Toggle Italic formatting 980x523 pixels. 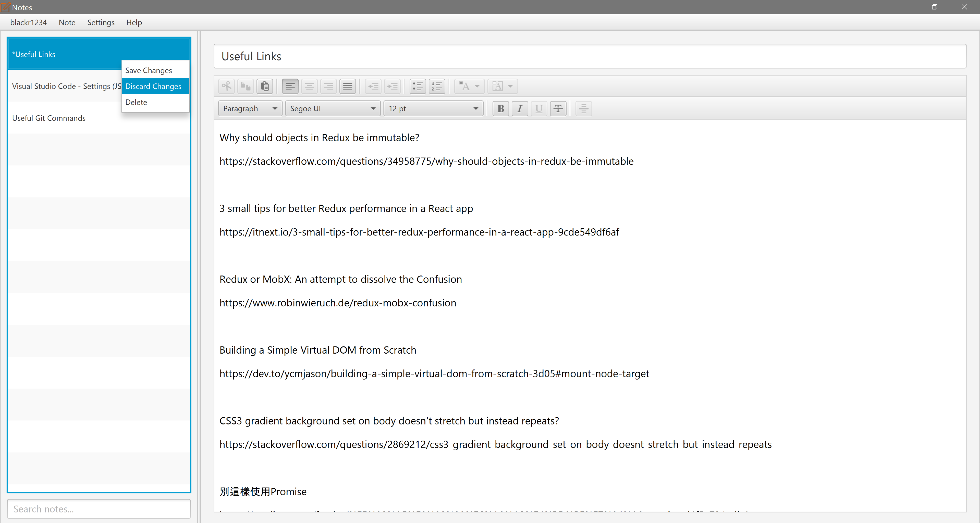click(x=520, y=109)
